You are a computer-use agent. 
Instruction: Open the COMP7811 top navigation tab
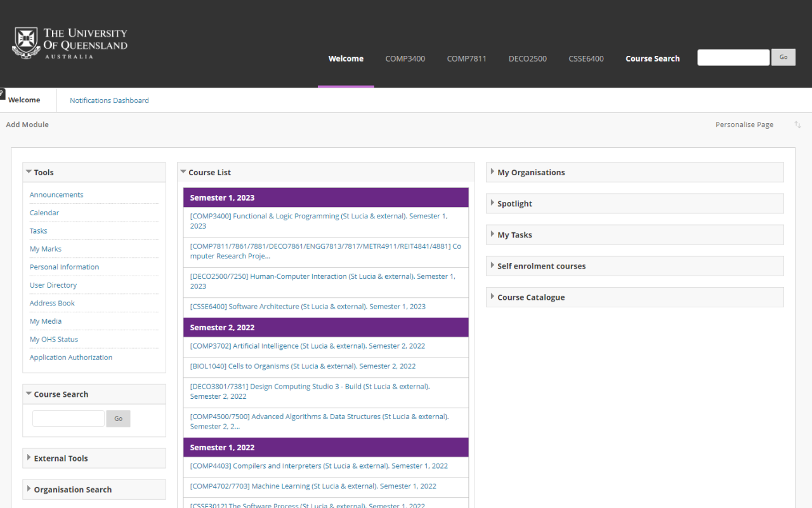click(x=466, y=58)
